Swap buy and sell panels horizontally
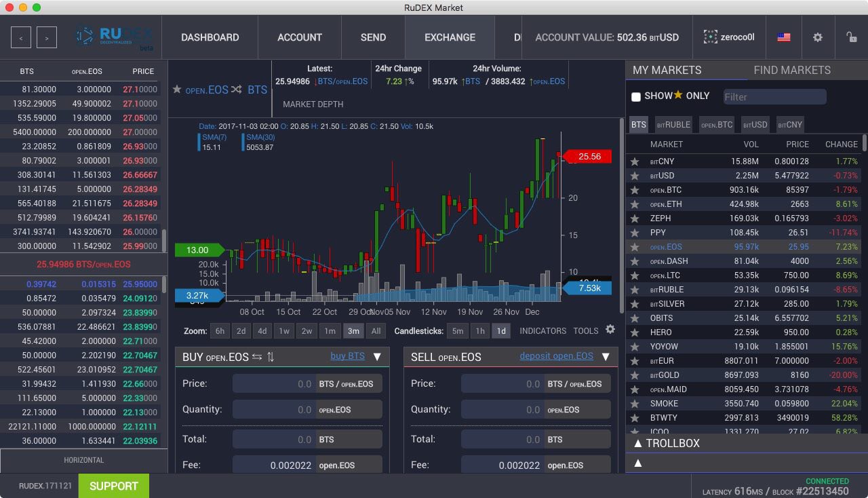Viewport: 868px width, 498px height. [257, 357]
